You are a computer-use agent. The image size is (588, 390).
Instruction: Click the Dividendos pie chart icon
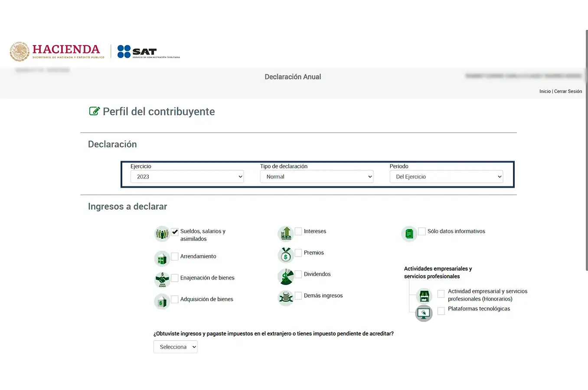[x=285, y=277]
